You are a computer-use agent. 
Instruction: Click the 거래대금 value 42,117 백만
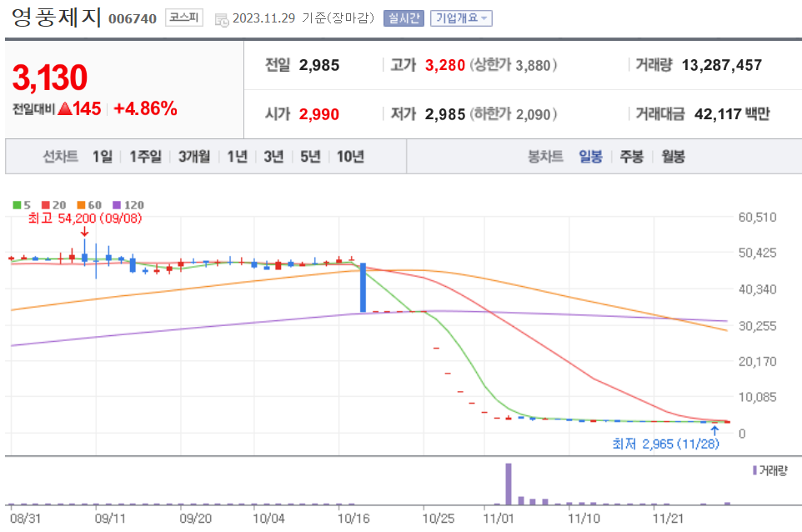click(732, 114)
